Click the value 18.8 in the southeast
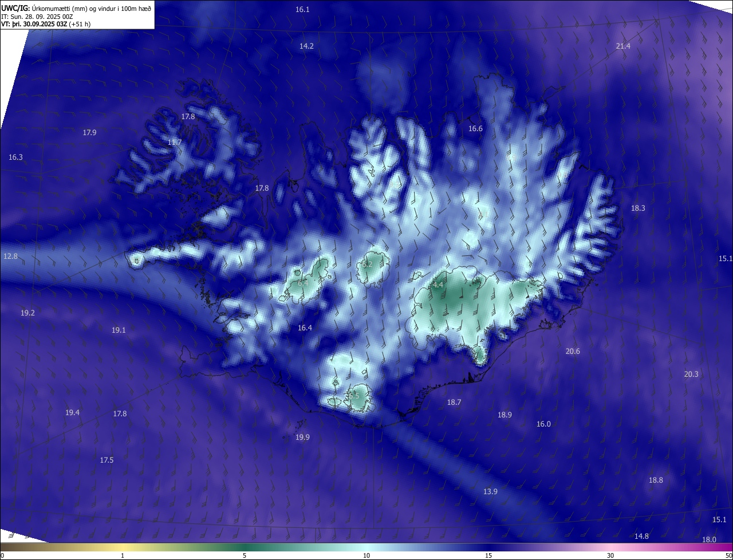The image size is (733, 560). click(x=656, y=480)
